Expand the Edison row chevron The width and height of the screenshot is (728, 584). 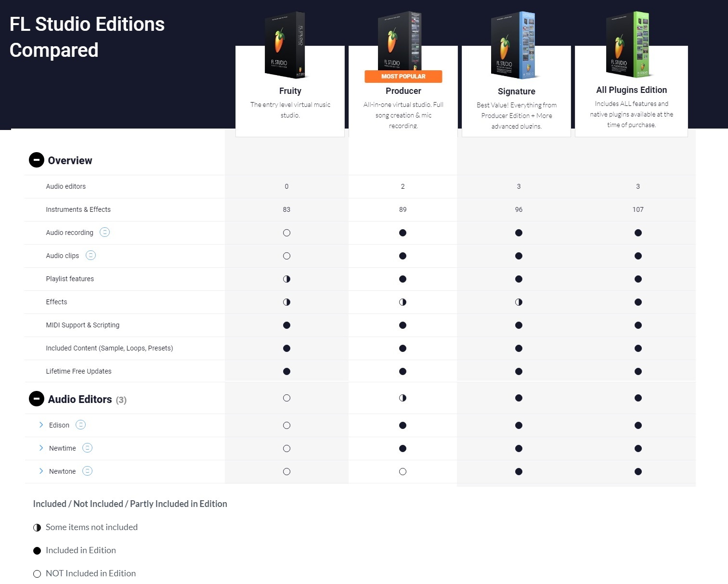(41, 425)
